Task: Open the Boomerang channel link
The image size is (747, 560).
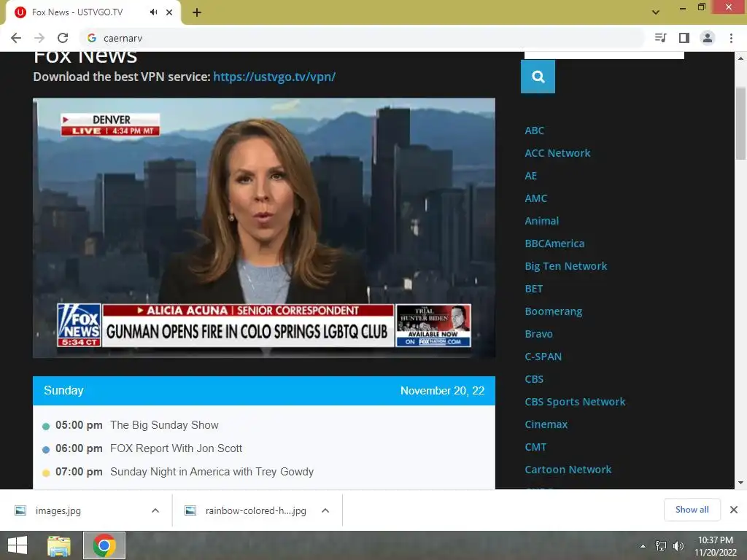Action: (554, 311)
